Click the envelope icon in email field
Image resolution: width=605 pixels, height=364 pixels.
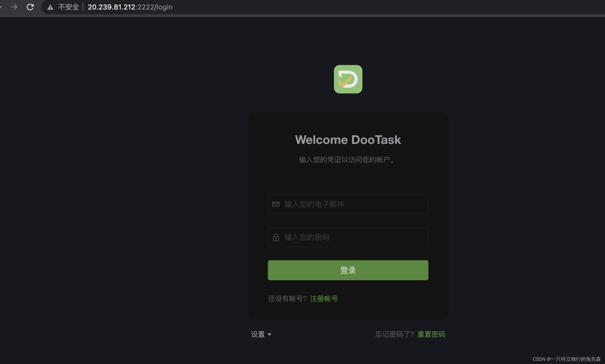point(276,204)
